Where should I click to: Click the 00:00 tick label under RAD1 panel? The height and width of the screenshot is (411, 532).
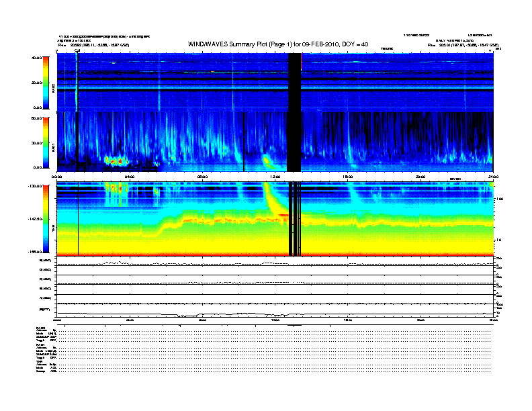[x=56, y=177]
